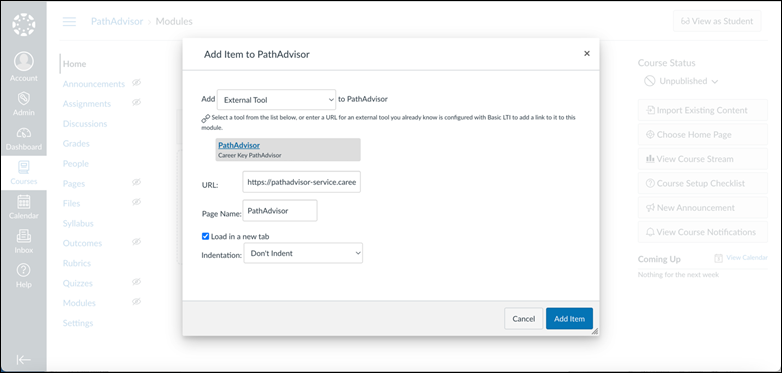The width and height of the screenshot is (782, 373).
Task: Click the Cancel button
Action: pyautogui.click(x=524, y=319)
